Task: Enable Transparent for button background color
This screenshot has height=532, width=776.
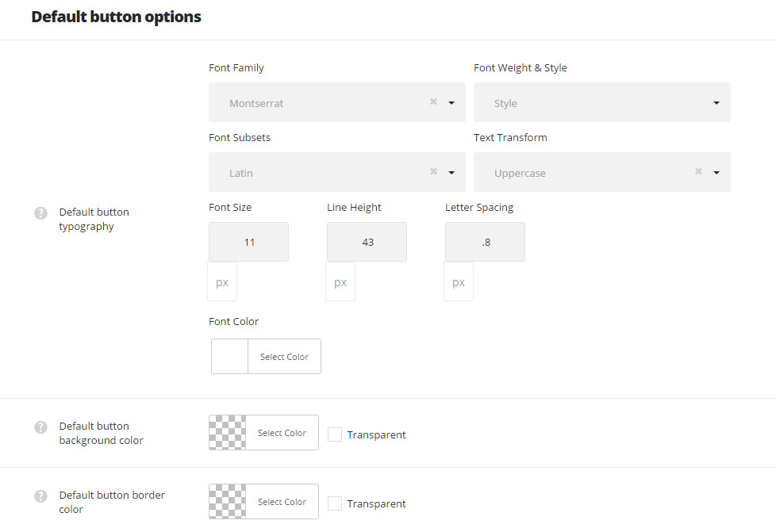Action: coord(335,434)
